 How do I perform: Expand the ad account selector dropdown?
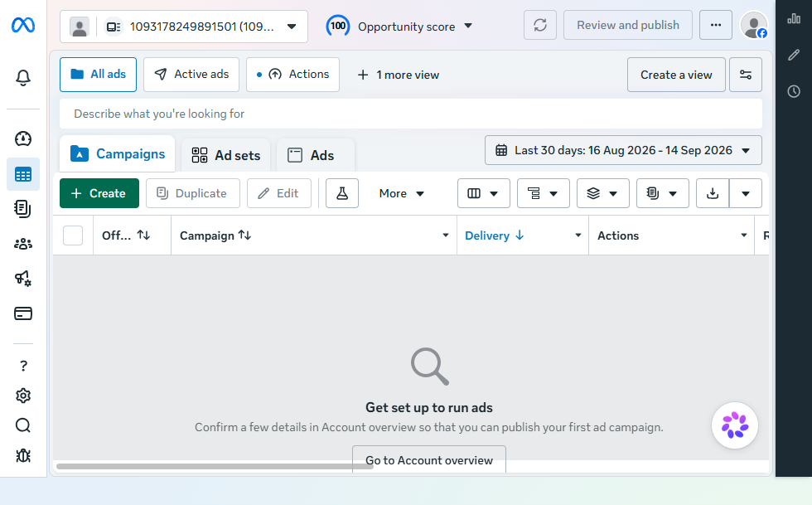tap(292, 27)
